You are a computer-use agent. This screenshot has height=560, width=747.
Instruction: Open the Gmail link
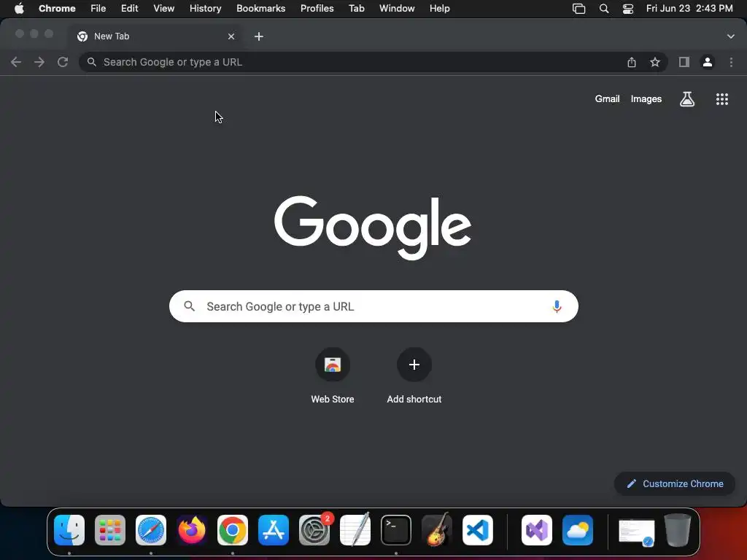pos(607,99)
